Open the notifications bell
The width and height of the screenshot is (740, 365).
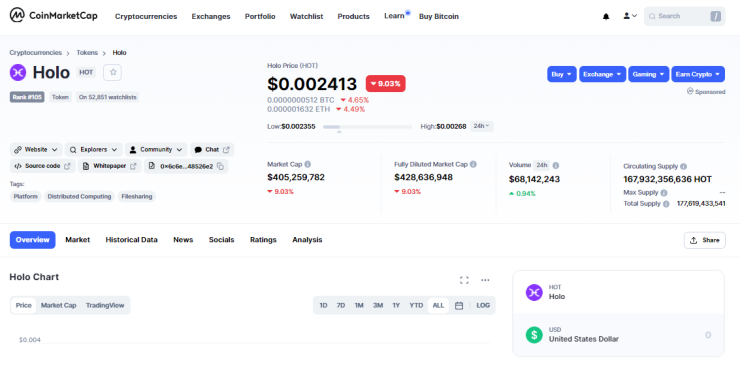pyautogui.click(x=606, y=17)
